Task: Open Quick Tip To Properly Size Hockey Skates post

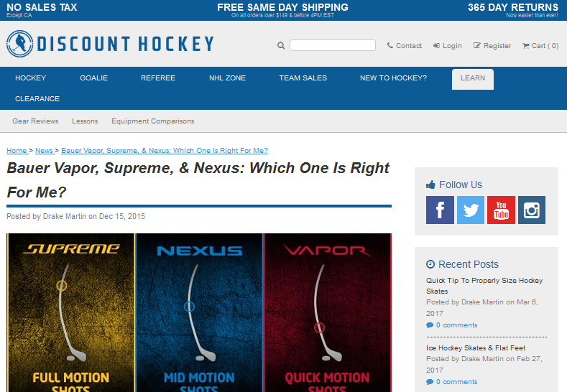Action: tap(484, 286)
